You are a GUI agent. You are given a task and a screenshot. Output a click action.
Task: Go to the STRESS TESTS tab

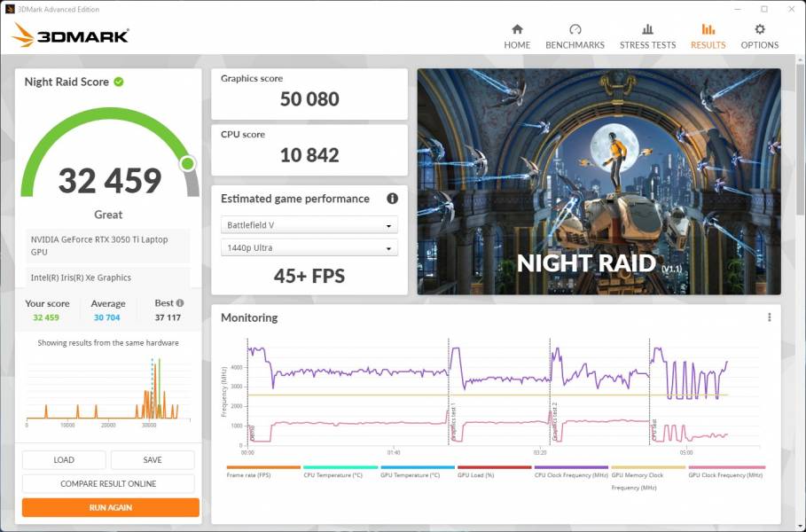click(x=647, y=36)
